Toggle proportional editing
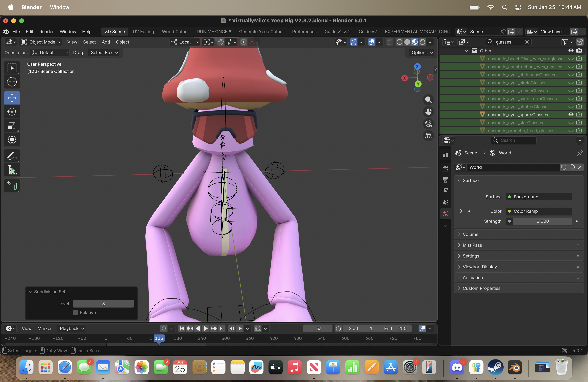Viewport: 588px width, 382px height. [244, 42]
